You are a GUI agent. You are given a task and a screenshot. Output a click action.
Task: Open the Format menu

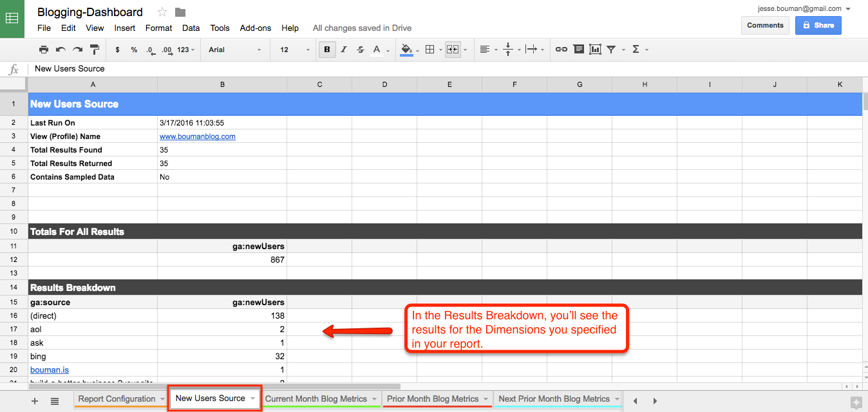tap(158, 28)
